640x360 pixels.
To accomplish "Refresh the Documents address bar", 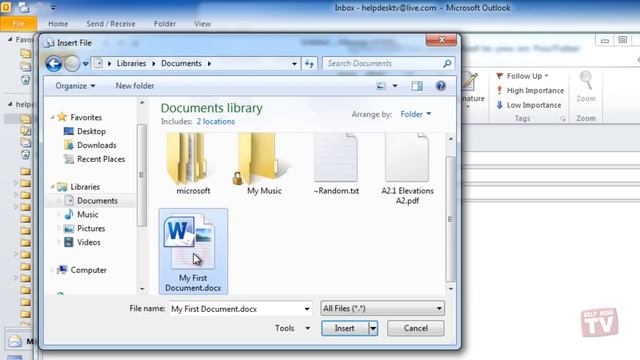I will 309,64.
